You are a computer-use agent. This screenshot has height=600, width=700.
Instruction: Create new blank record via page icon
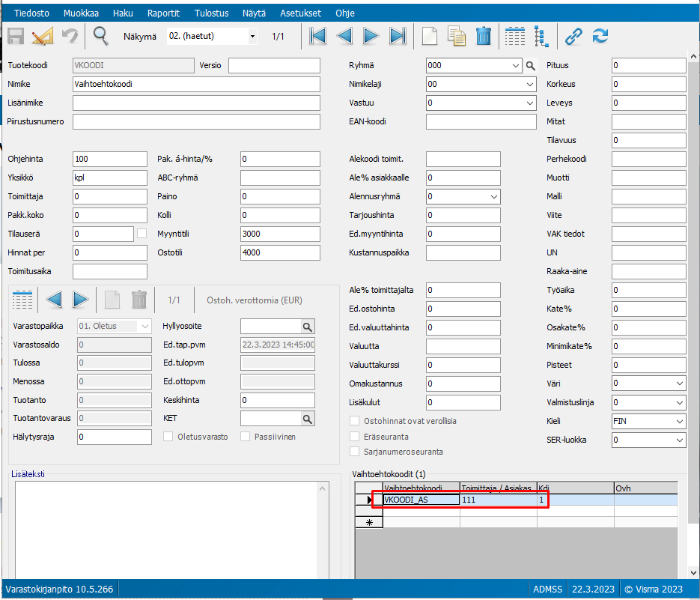(429, 36)
